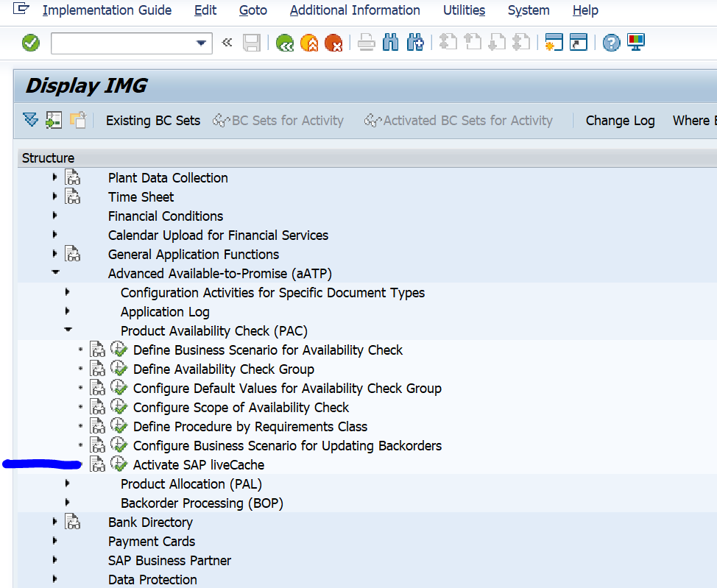717x588 pixels.
Task: Click the yellow Exit icon
Action: pos(309,43)
